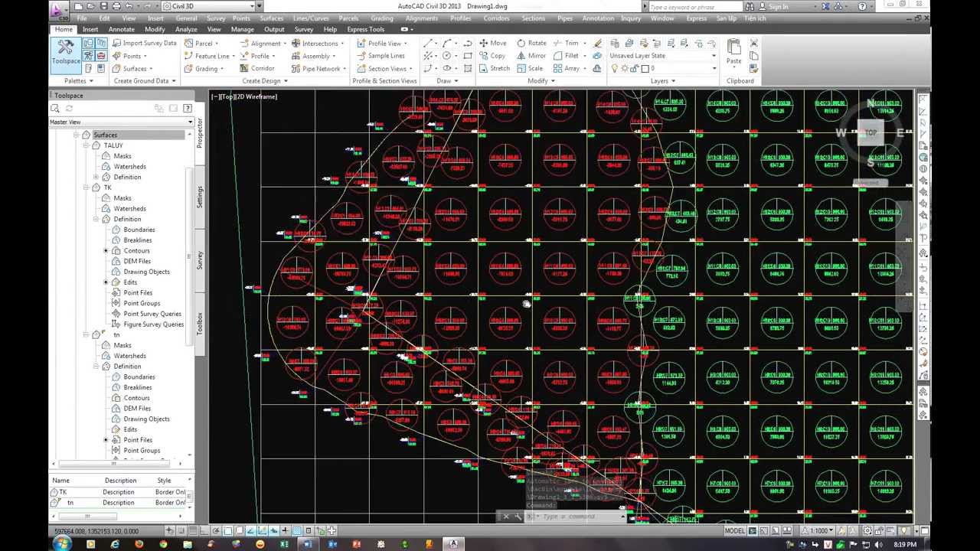This screenshot has width=980, height=551.
Task: Select the Array tool
Action: pos(567,69)
